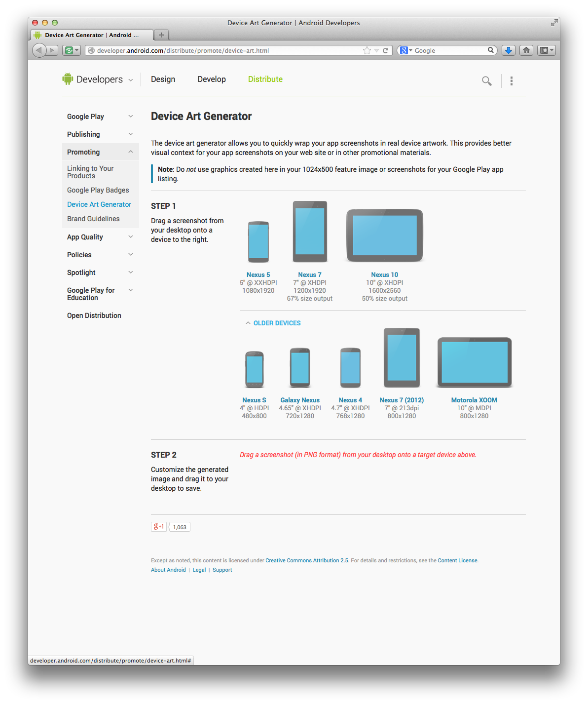Image resolution: width=588 pixels, height=704 pixels.
Task: Click the browser Back arrow button
Action: (x=39, y=50)
